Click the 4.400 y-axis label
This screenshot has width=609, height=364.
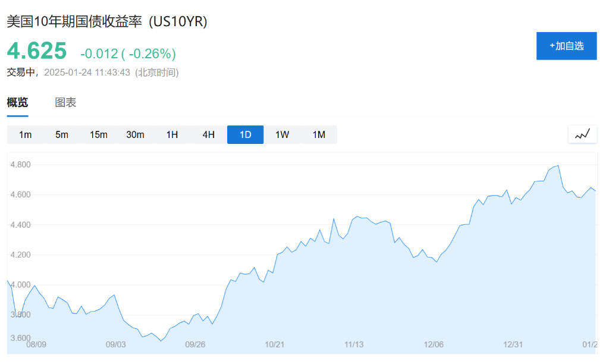(x=21, y=225)
